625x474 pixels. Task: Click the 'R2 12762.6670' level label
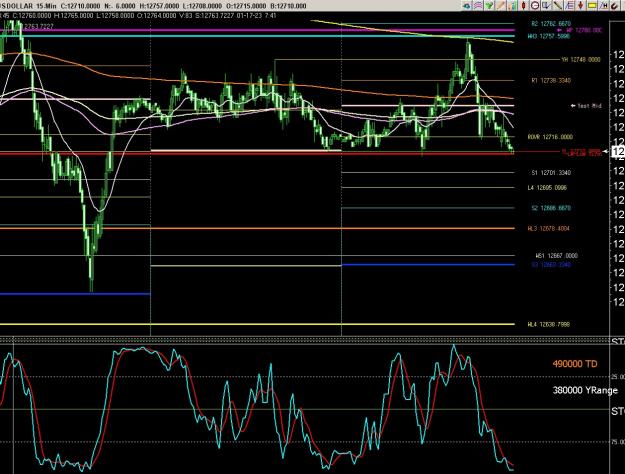click(x=551, y=24)
